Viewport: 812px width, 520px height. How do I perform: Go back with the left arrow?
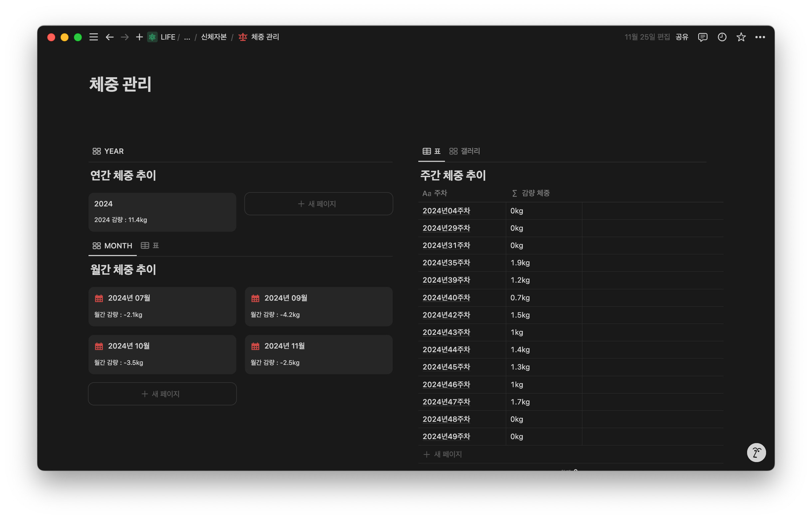[x=109, y=37]
